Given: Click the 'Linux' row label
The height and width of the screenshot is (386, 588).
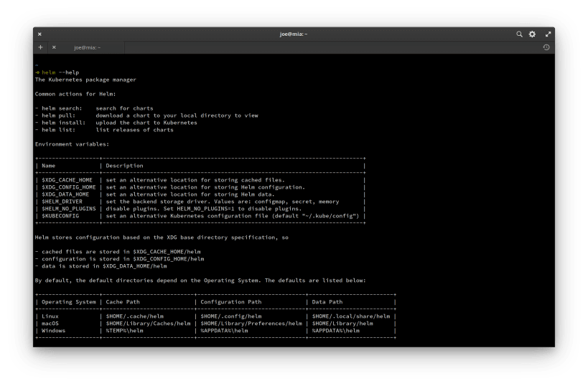Looking at the screenshot, I should [50, 316].
